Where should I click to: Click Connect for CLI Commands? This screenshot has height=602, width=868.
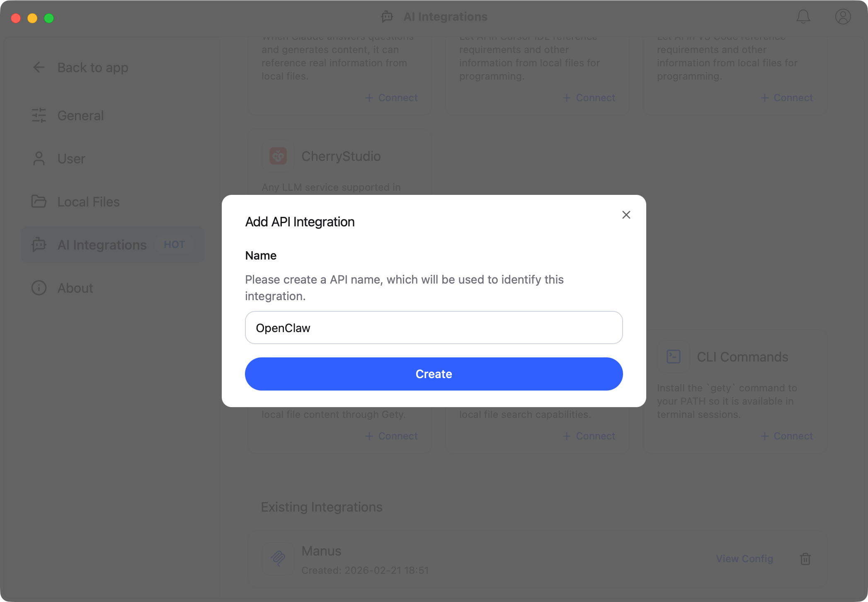[x=786, y=436]
